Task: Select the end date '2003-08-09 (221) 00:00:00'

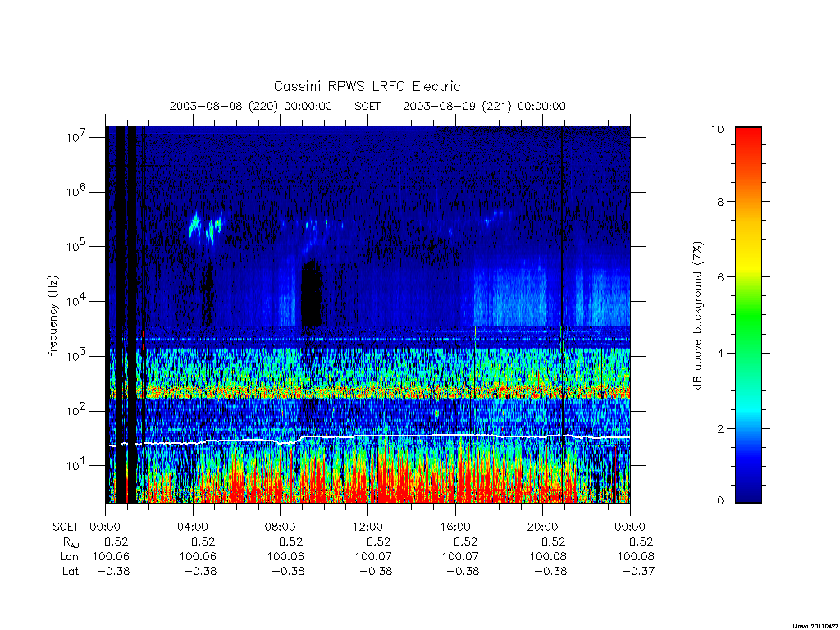Action: 484,106
